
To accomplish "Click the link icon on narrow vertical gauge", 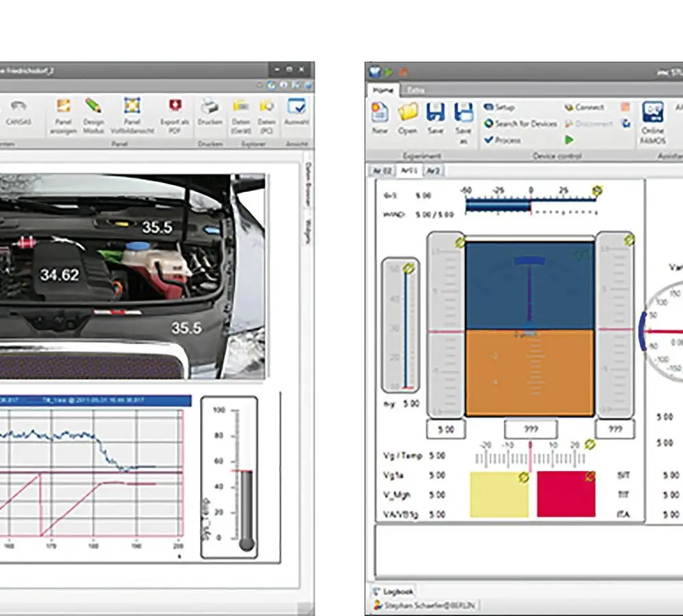I will click(x=408, y=268).
